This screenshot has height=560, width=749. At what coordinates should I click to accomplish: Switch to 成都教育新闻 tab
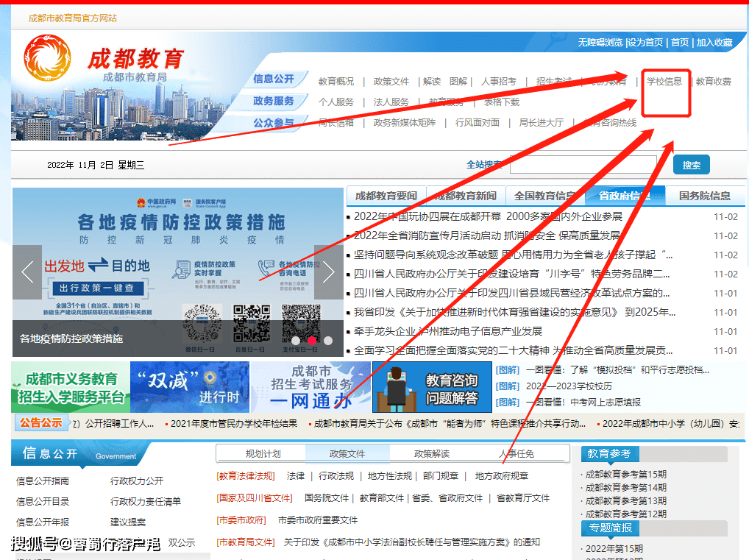click(x=466, y=196)
